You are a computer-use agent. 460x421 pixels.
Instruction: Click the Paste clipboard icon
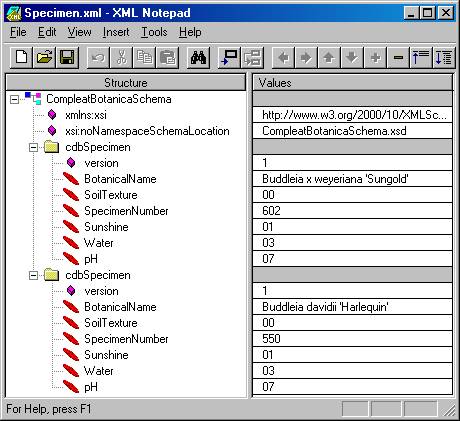[x=167, y=58]
